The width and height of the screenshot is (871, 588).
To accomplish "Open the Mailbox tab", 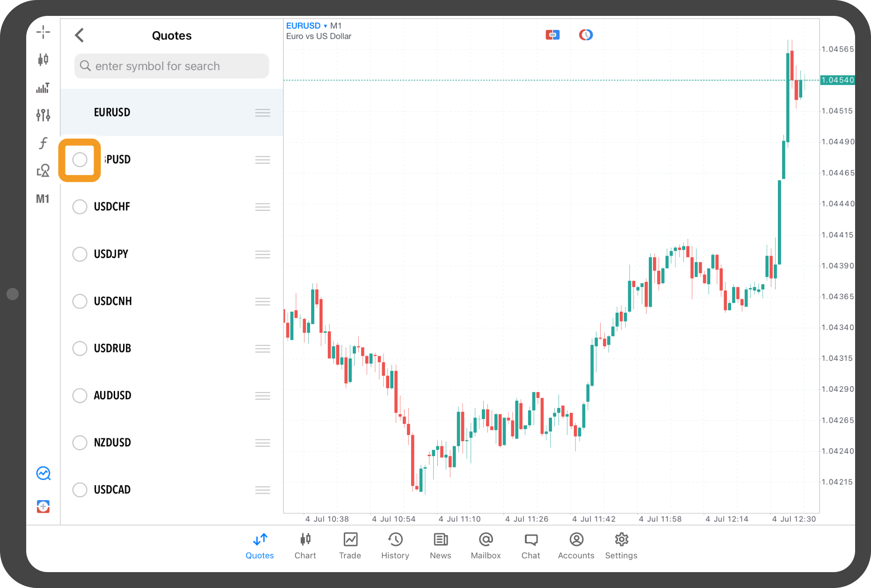I will (x=486, y=545).
